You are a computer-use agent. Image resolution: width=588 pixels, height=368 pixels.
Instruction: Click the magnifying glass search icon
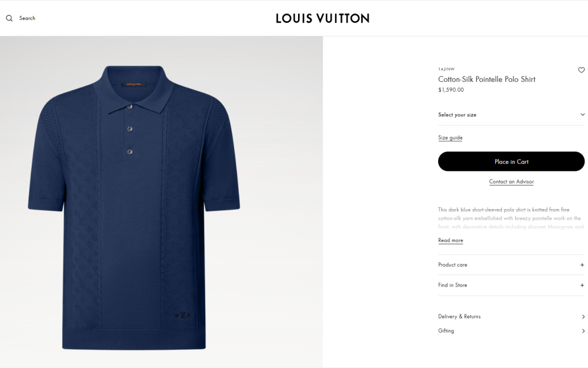(9, 18)
